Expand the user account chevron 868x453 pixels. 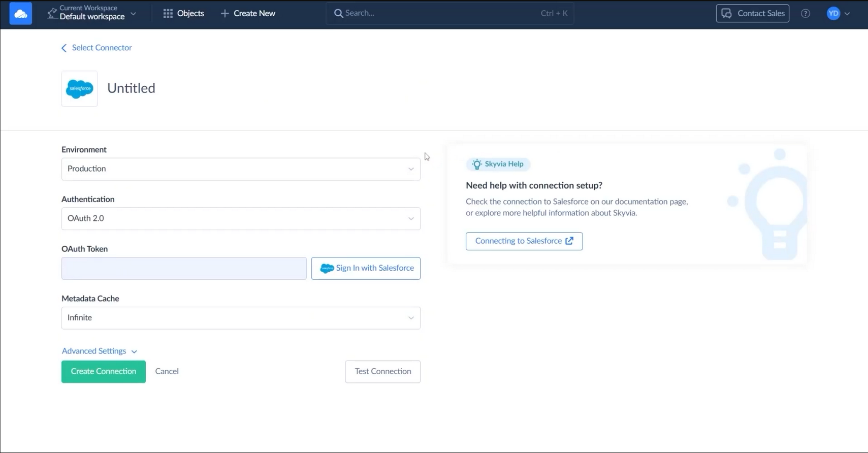(847, 14)
